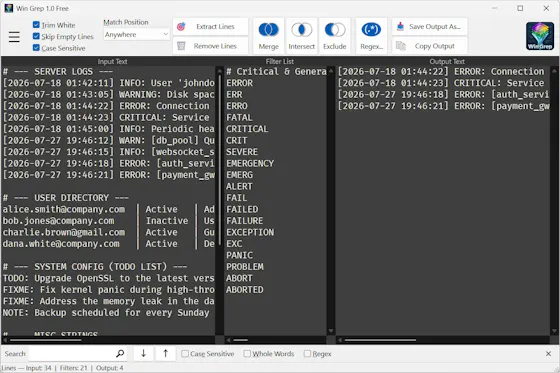Click the Win Grep title bar icon
This screenshot has height=373, width=560.
tap(9, 8)
